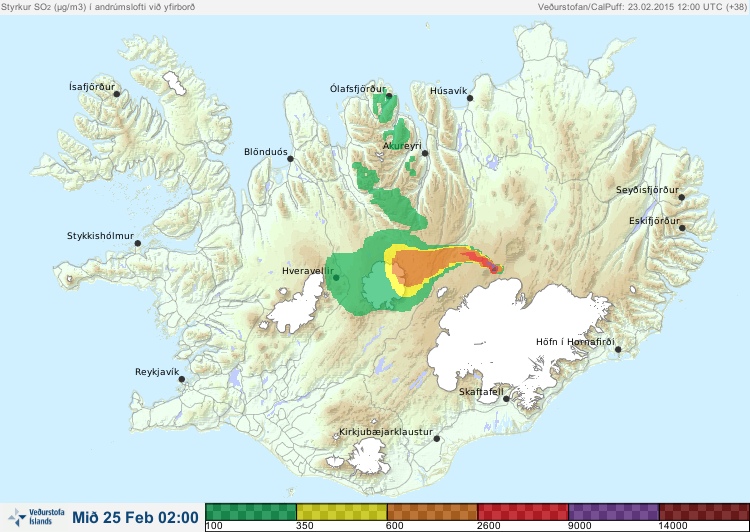Click the Seyðisfjörður label text
Image resolution: width=750 pixels, height=532 pixels.
point(647,190)
